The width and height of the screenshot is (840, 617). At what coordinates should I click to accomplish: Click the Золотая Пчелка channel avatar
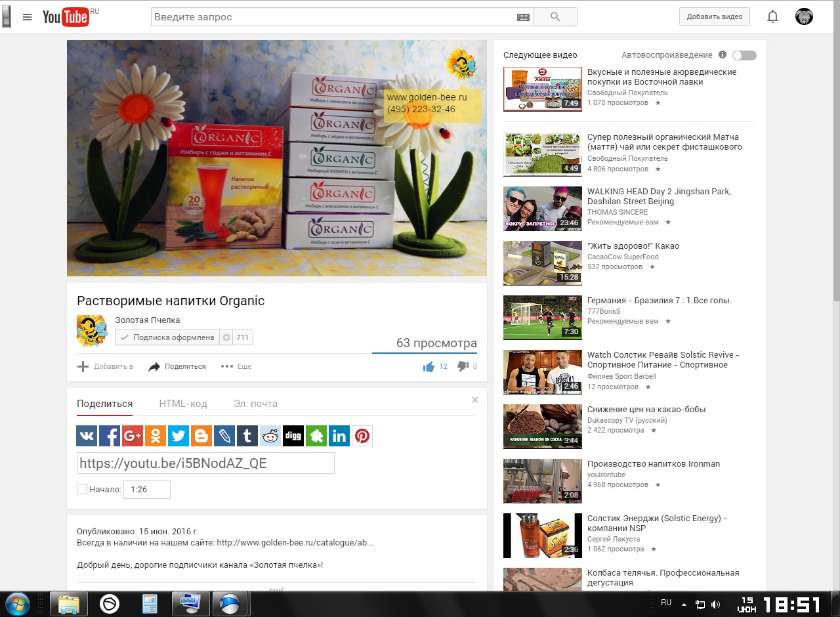click(93, 330)
